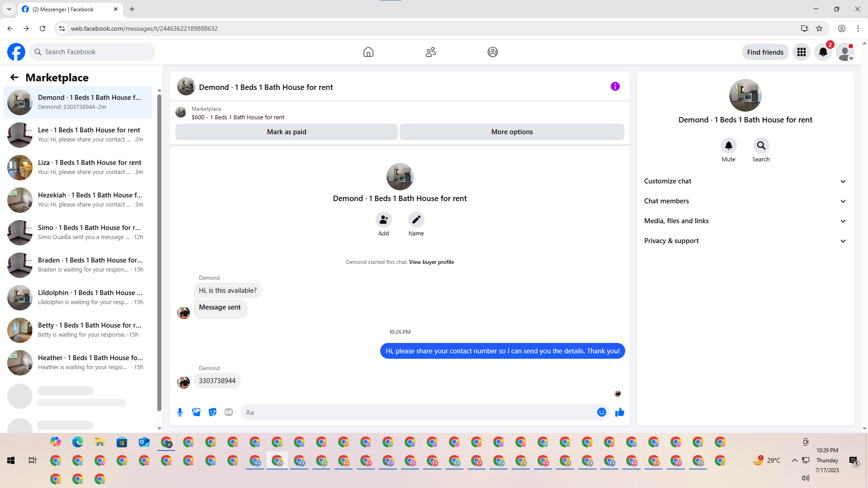Open conversation information purple icon
Image resolution: width=868 pixels, height=488 pixels.
click(615, 86)
